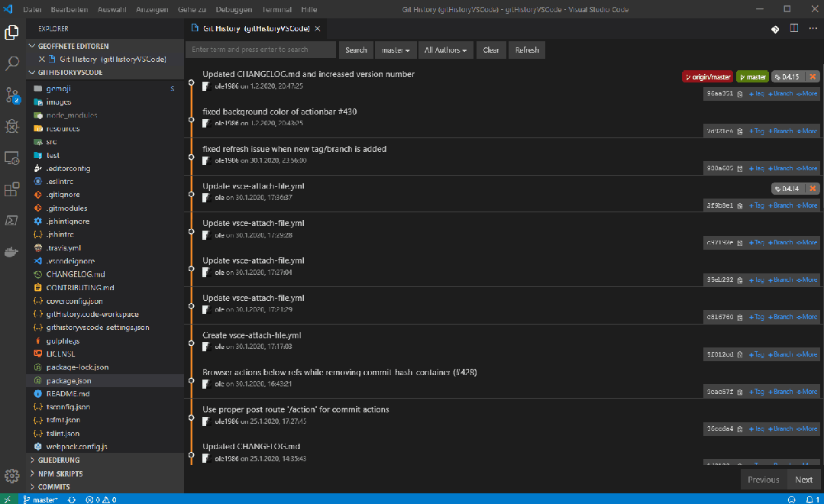Open Source Control view with badge
Viewport: 824px width, 504px height.
(11, 95)
